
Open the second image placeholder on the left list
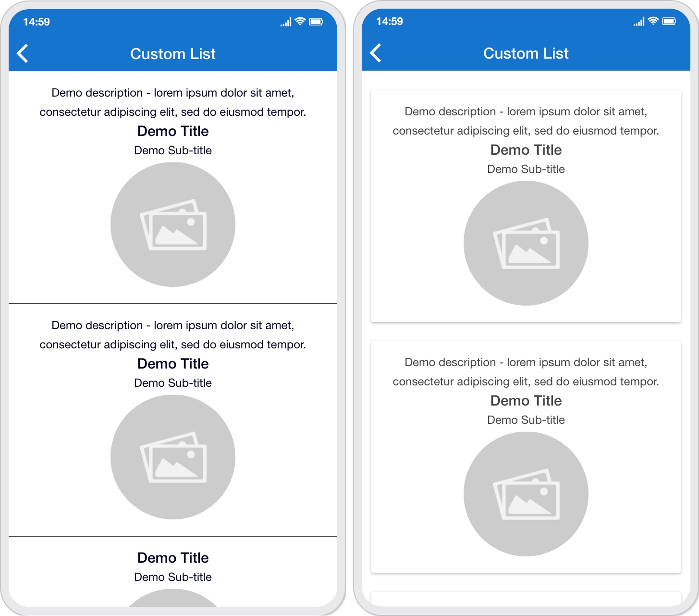pyautogui.click(x=173, y=457)
